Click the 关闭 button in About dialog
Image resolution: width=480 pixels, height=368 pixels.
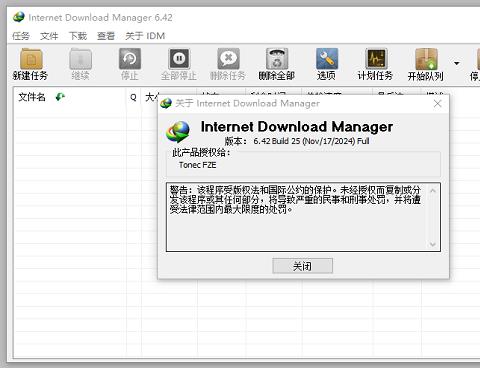(302, 266)
